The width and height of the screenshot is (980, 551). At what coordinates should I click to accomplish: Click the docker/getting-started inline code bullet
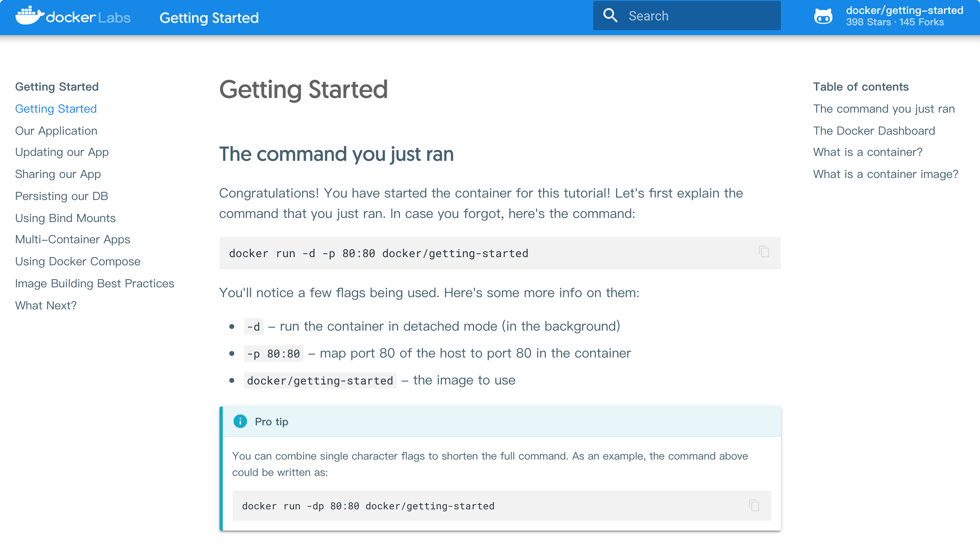click(x=320, y=380)
